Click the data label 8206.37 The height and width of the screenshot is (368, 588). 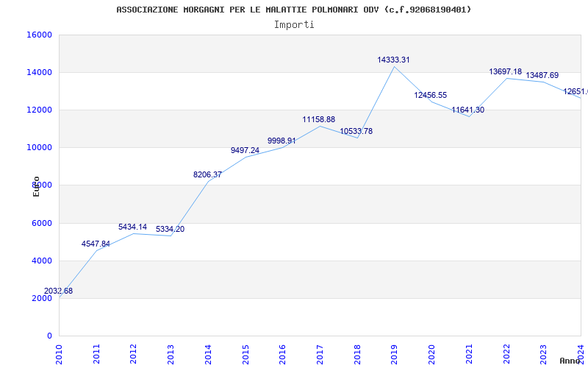(x=207, y=174)
